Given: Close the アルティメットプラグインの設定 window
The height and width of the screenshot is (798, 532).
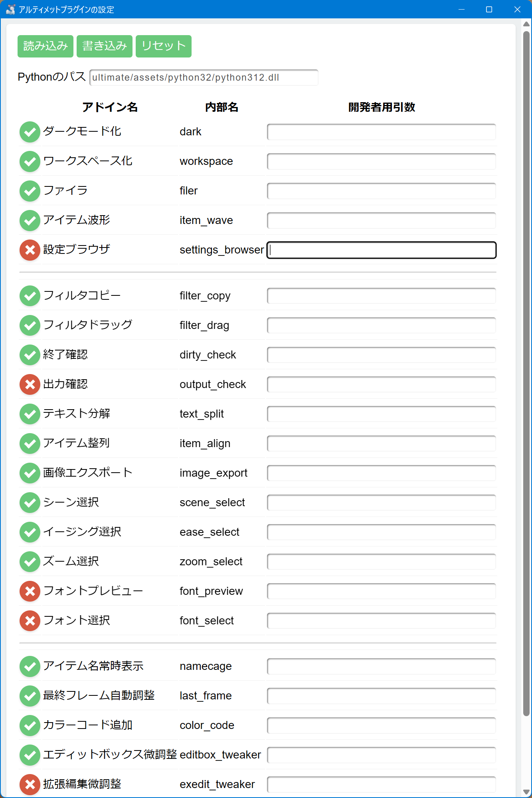Looking at the screenshot, I should 517,9.
